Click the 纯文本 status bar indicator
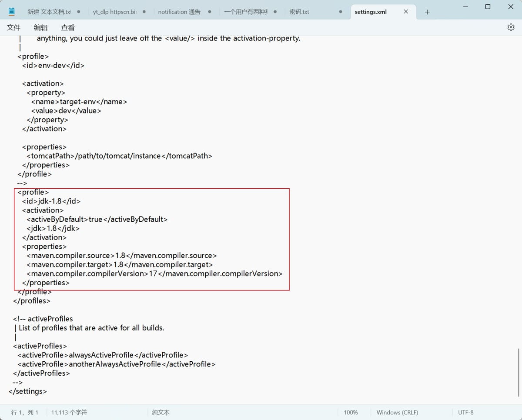 coord(160,412)
